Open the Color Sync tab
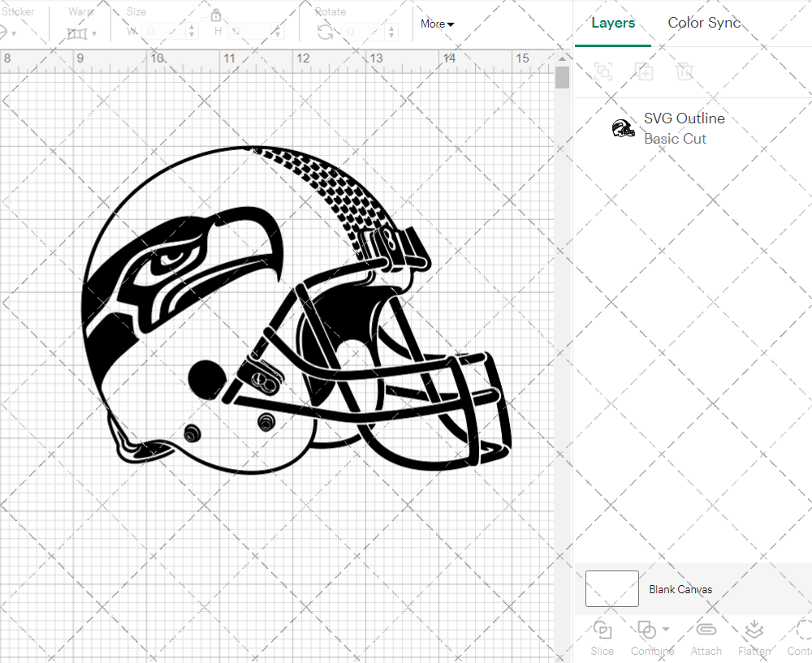Image resolution: width=812 pixels, height=663 pixels. coord(704,24)
